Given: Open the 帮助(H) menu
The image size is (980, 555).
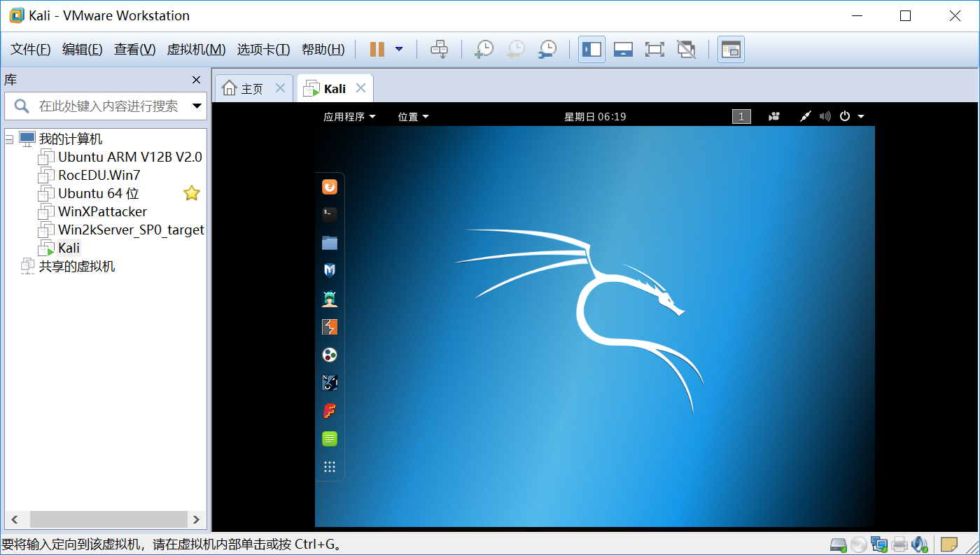Looking at the screenshot, I should pyautogui.click(x=323, y=49).
